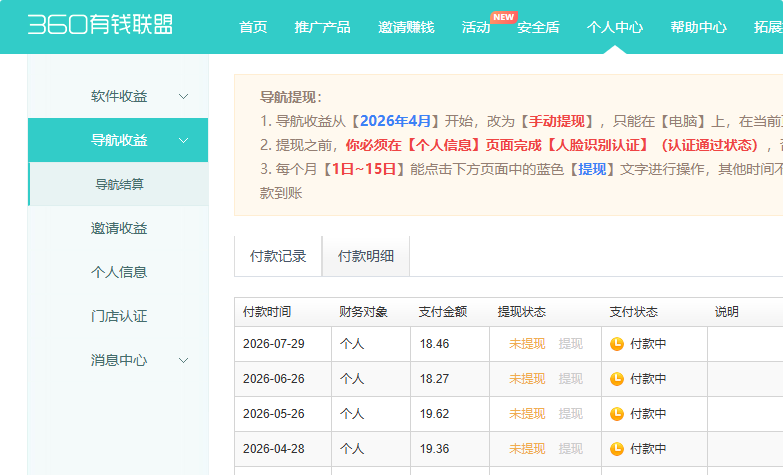This screenshot has height=475, width=783.
Task: Select 导航收益 in the sidebar
Action: [x=119, y=140]
